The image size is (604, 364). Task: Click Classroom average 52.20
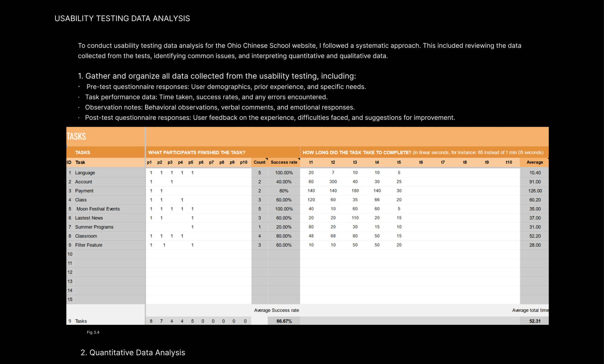coord(535,236)
